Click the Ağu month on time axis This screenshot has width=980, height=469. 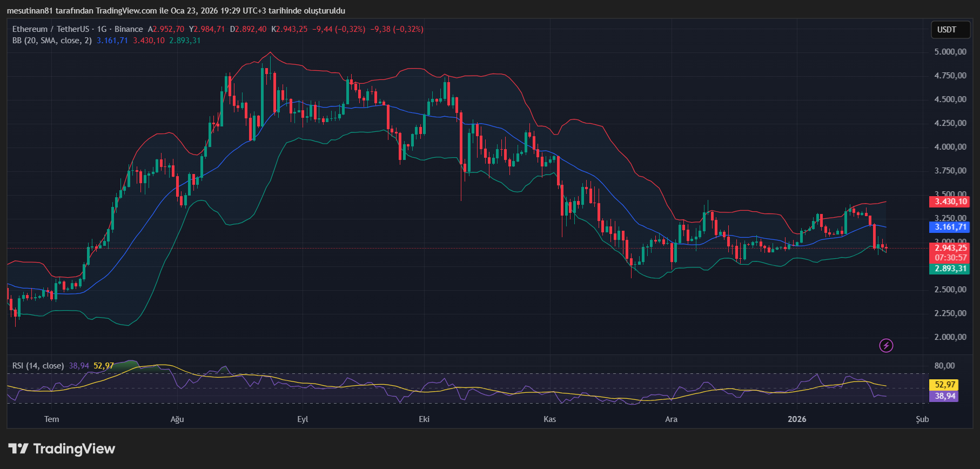pyautogui.click(x=177, y=419)
